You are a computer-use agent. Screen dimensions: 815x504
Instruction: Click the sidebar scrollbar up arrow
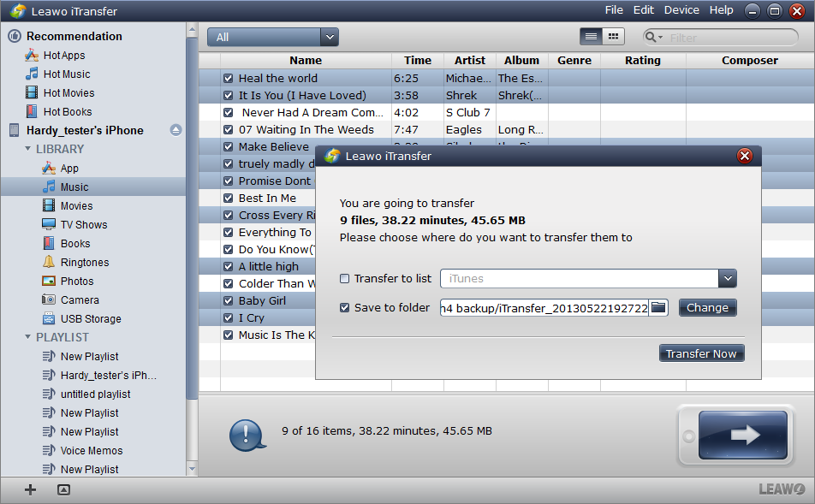(x=192, y=30)
